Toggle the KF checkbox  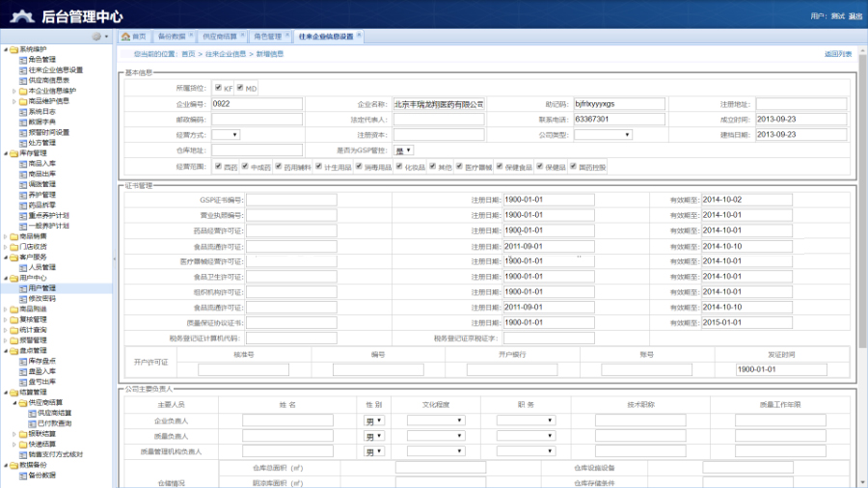pyautogui.click(x=218, y=88)
